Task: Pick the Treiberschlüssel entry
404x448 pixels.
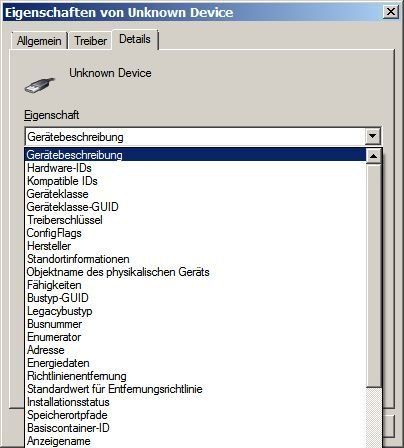Action: [195, 220]
